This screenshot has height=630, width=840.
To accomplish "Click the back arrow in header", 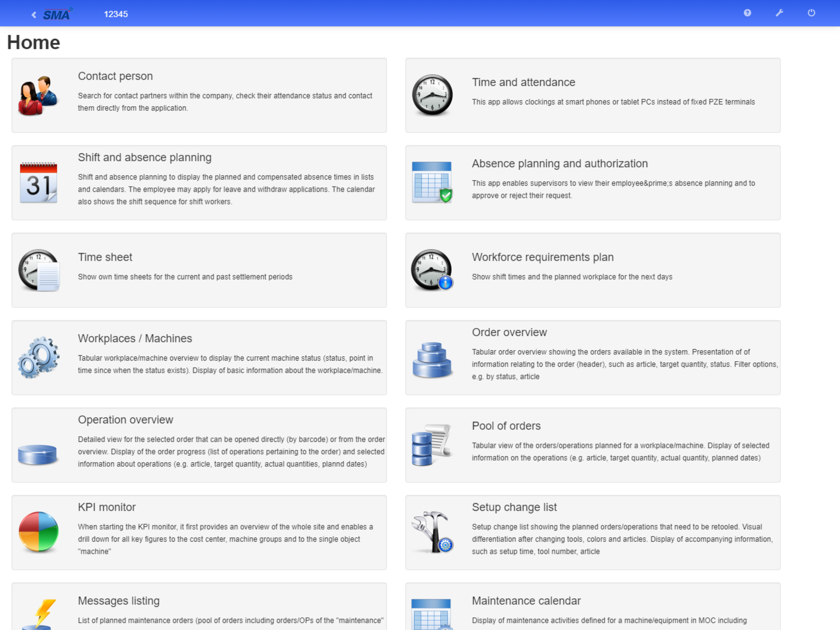I will tap(34, 15).
